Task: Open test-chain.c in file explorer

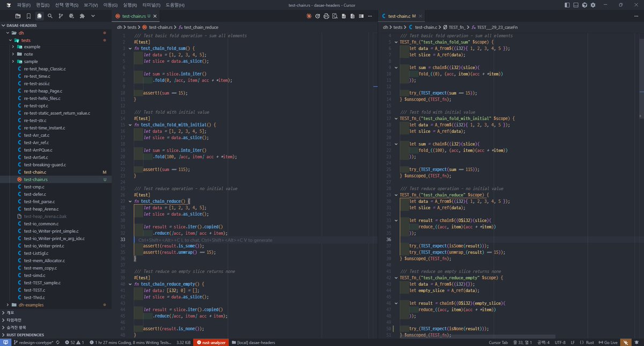Action: coord(56,172)
